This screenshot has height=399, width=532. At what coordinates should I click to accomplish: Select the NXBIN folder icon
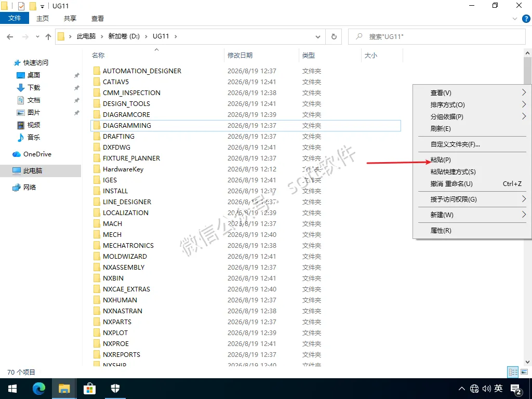tap(97, 278)
